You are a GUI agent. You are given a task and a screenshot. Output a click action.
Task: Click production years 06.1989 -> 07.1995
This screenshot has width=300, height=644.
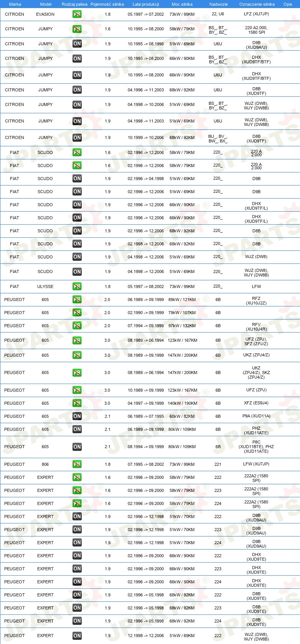point(146,416)
